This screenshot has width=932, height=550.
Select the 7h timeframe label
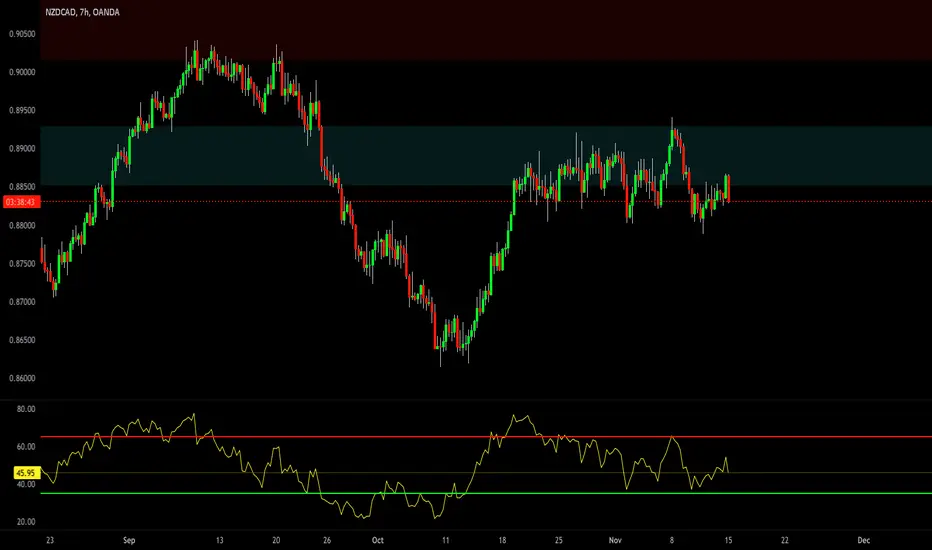click(84, 12)
